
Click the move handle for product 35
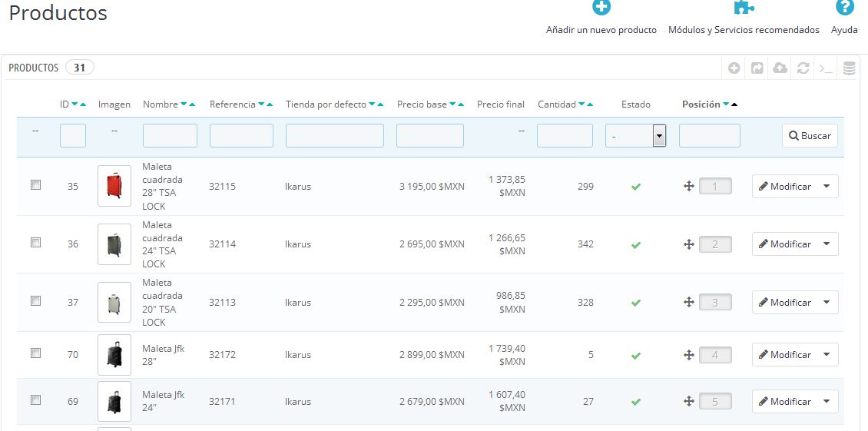coord(689,186)
